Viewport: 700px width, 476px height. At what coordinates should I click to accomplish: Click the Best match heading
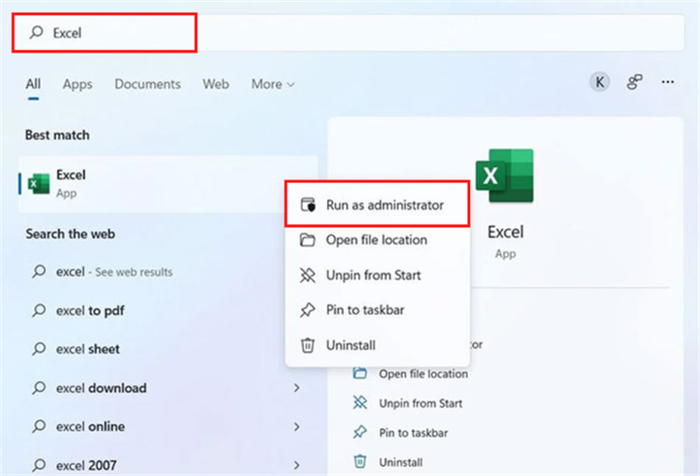click(57, 135)
